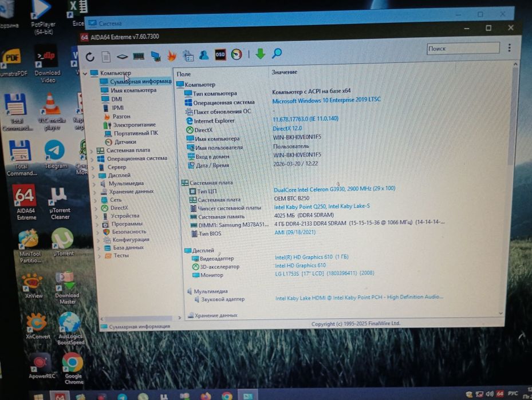Open the user account toolbar icon
This screenshot has width=532, height=400.
pos(204,55)
